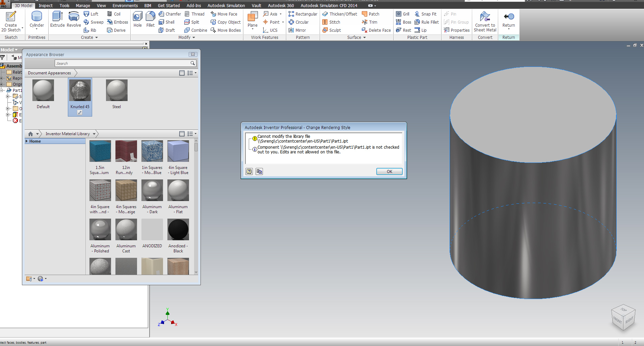
Task: Choose the Thread tool
Action: pos(194,14)
